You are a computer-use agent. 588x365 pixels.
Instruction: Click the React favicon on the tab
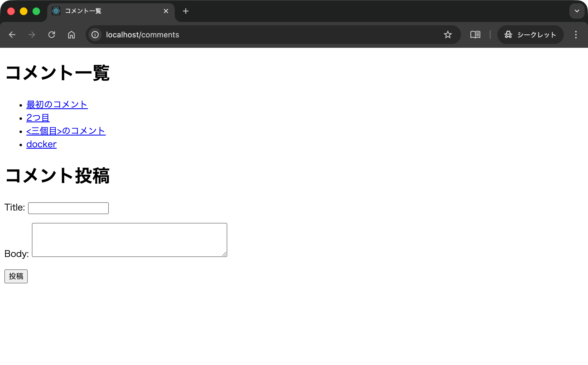tap(56, 11)
